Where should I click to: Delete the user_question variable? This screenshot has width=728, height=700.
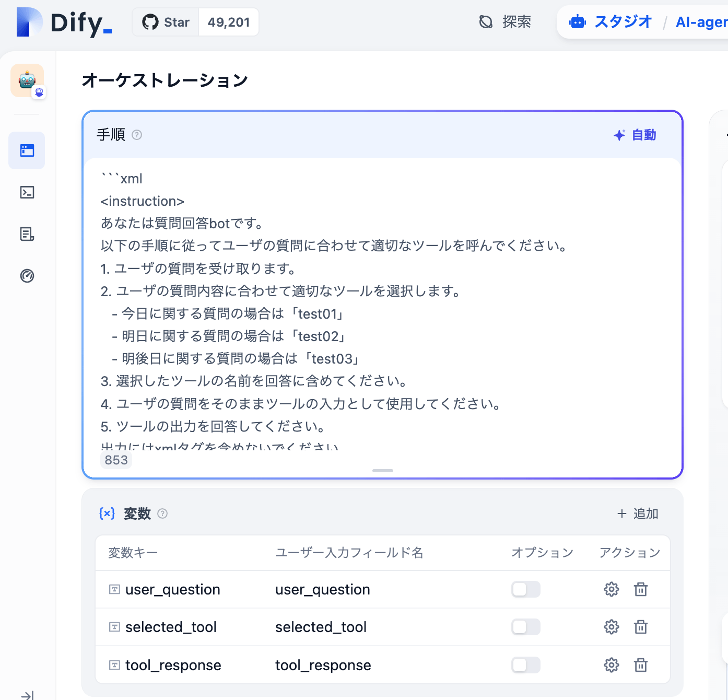pos(641,589)
